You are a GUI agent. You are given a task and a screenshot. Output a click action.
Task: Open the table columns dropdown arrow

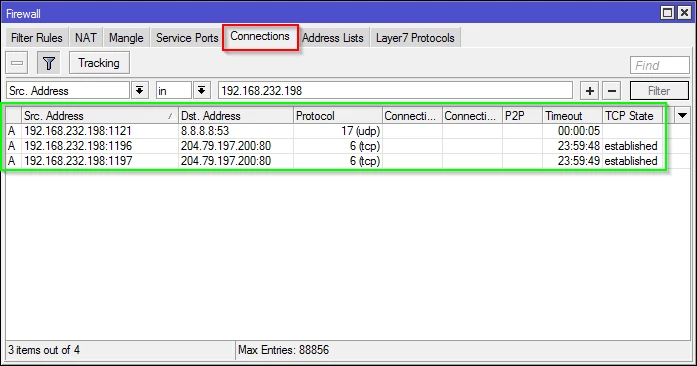682,116
